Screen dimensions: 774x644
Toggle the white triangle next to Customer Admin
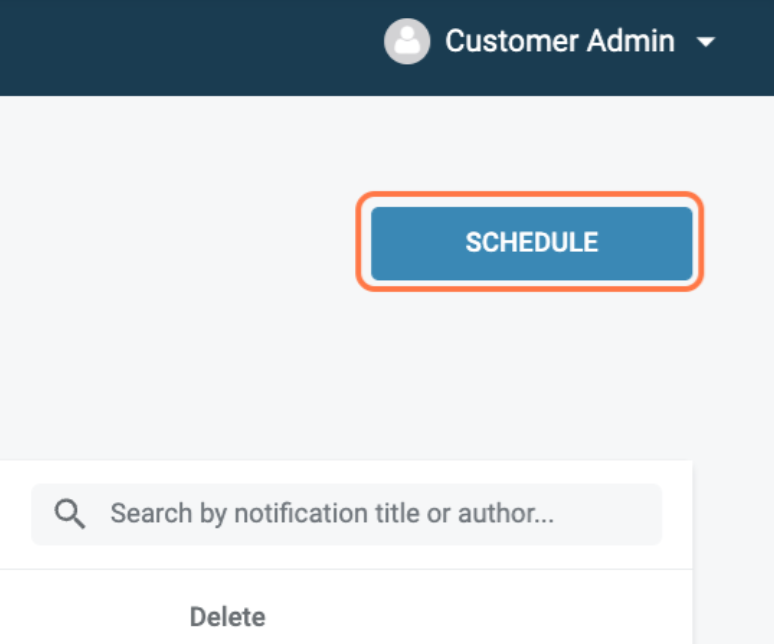pyautogui.click(x=706, y=42)
